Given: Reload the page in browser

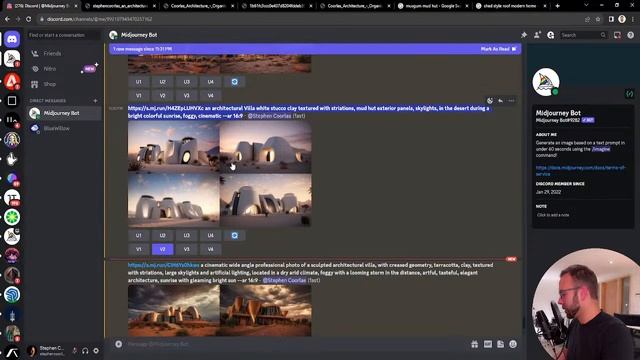Looking at the screenshot, I should 28,19.
